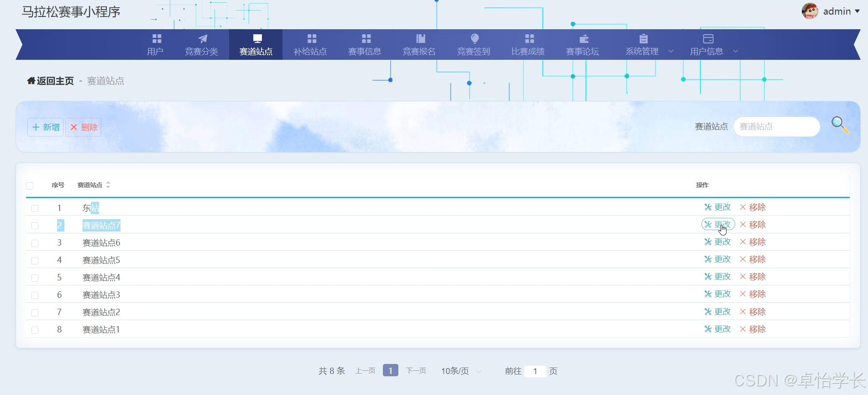Click the 用户 grid icon in navigation
Screen dimensions: 868x395
[157, 38]
